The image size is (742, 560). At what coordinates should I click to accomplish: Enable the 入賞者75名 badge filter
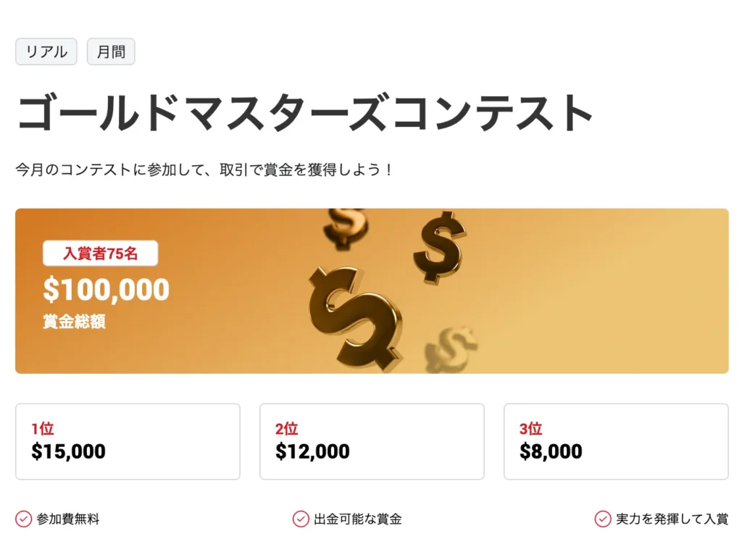click(x=100, y=252)
